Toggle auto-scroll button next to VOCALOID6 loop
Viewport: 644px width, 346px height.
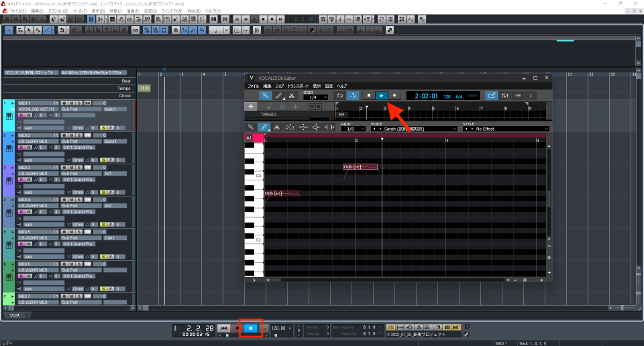tap(353, 96)
